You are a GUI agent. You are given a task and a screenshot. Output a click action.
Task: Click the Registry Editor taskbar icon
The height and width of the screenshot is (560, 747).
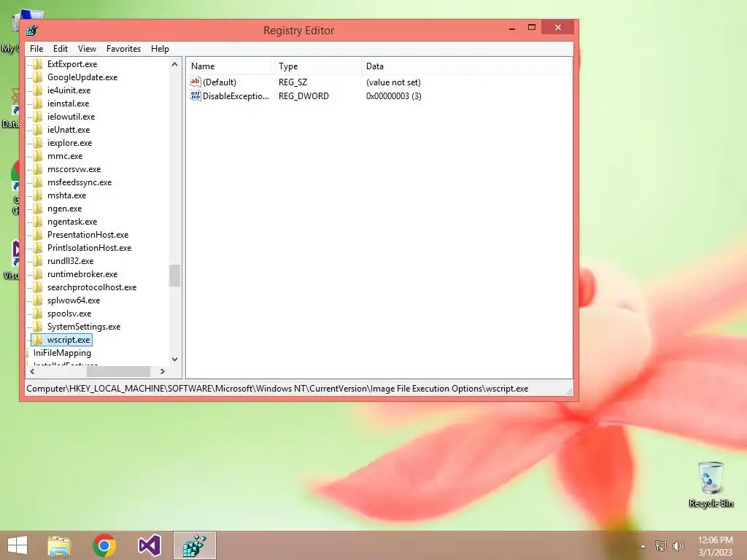[194, 545]
